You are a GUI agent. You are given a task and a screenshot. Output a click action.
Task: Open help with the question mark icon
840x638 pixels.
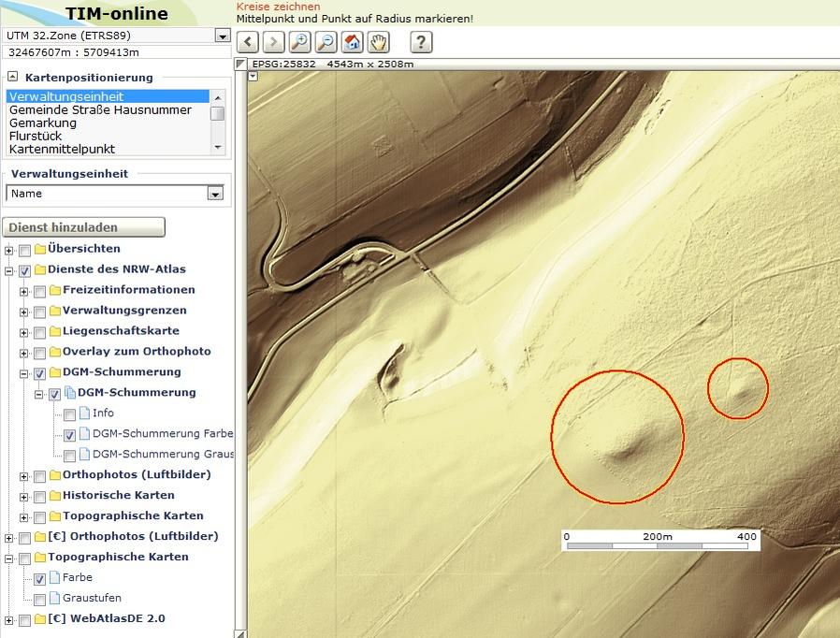click(421, 41)
